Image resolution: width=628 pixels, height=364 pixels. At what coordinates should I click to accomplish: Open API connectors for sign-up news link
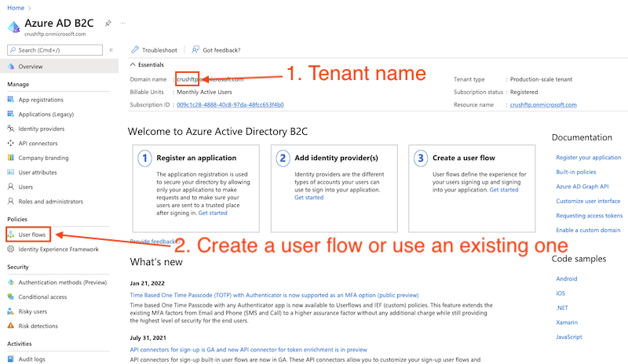pyautogui.click(x=248, y=350)
